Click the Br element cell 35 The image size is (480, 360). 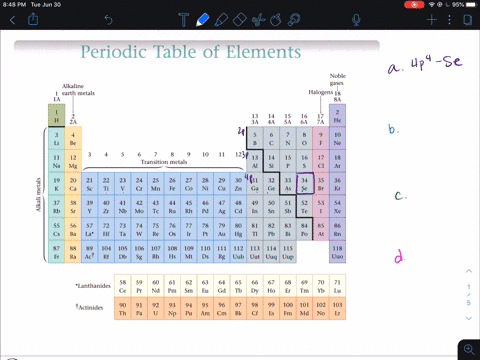(321, 184)
